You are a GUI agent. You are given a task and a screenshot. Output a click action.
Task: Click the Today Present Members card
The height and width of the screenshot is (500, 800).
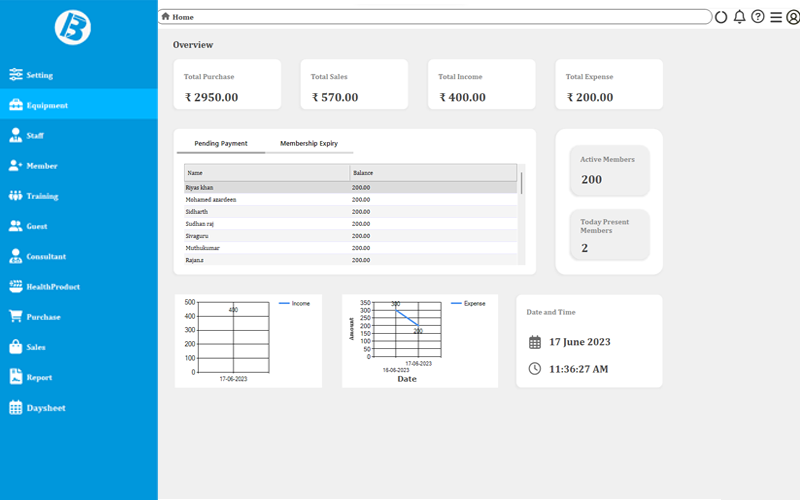(x=610, y=235)
